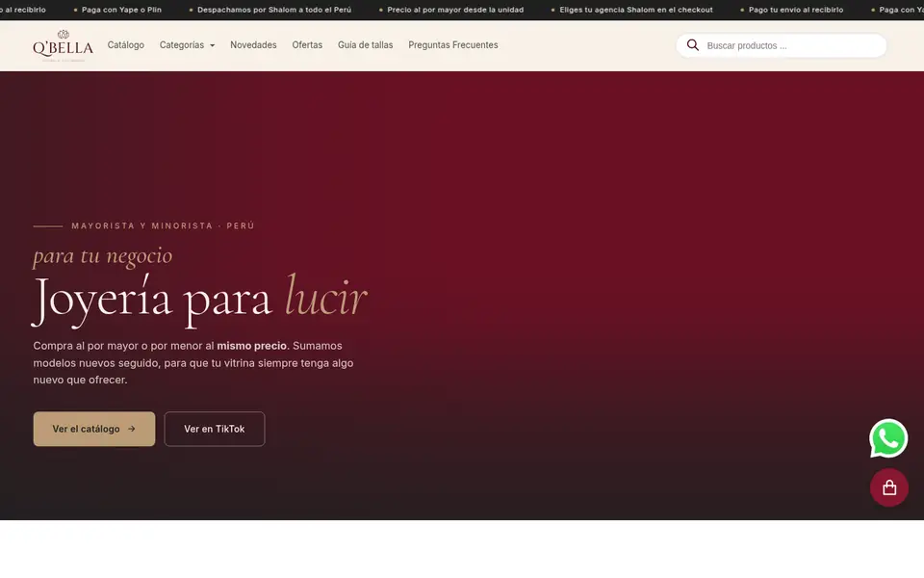This screenshot has height=578, width=924.
Task: Open the Ofertas page
Action: [307, 45]
